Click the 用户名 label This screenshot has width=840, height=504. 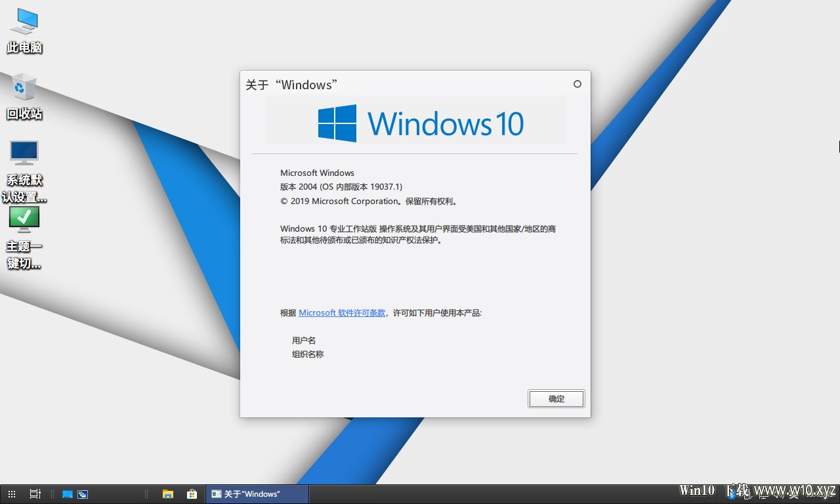(304, 341)
